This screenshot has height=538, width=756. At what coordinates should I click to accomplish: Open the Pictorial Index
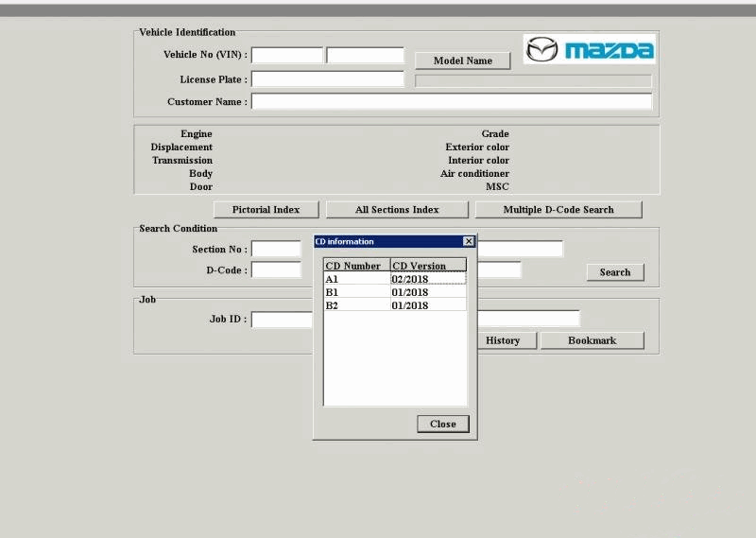coord(266,210)
